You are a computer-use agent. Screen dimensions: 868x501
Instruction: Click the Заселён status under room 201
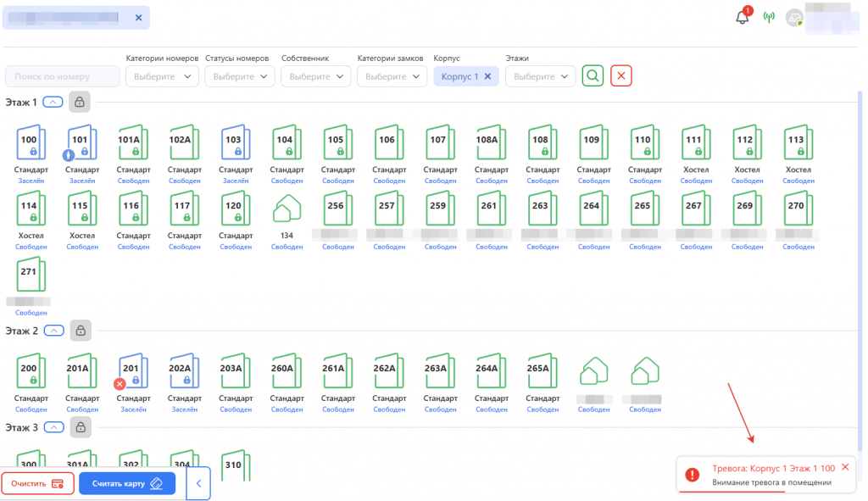133,409
